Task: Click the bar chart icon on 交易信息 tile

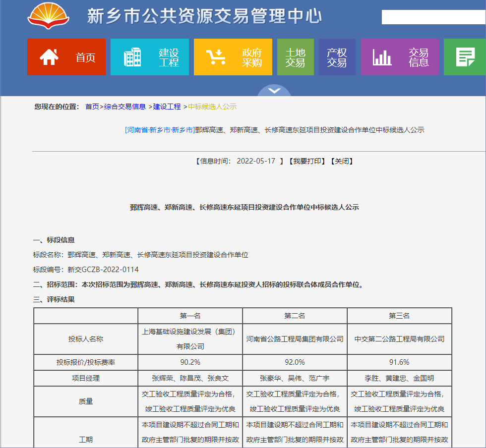Action: tap(382, 57)
